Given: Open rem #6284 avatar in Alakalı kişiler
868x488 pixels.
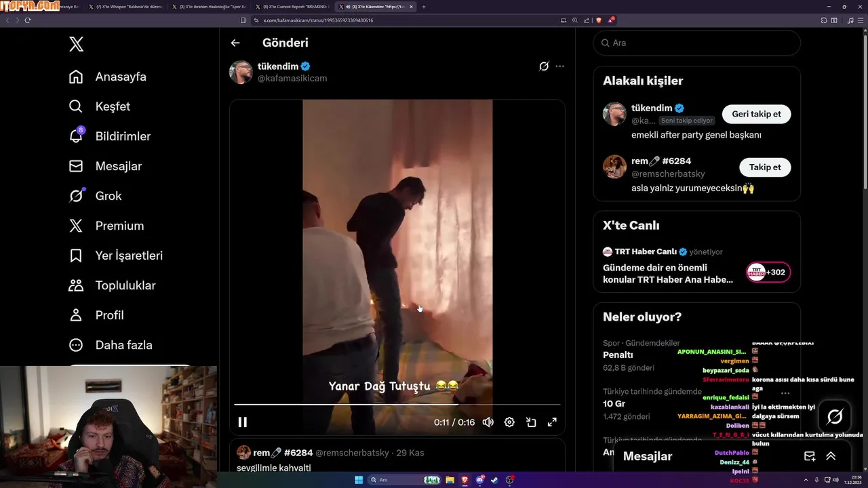Looking at the screenshot, I should [x=614, y=167].
